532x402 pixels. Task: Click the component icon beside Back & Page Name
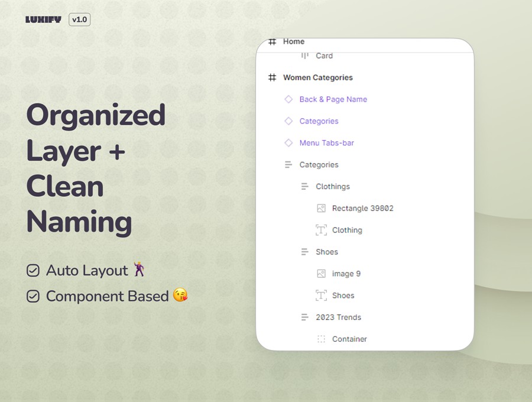coord(288,99)
